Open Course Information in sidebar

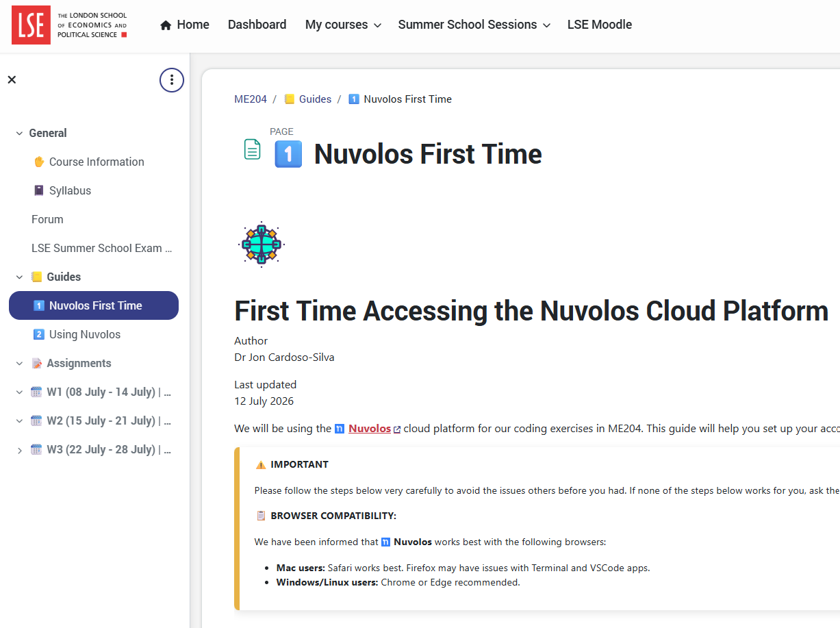pyautogui.click(x=97, y=162)
